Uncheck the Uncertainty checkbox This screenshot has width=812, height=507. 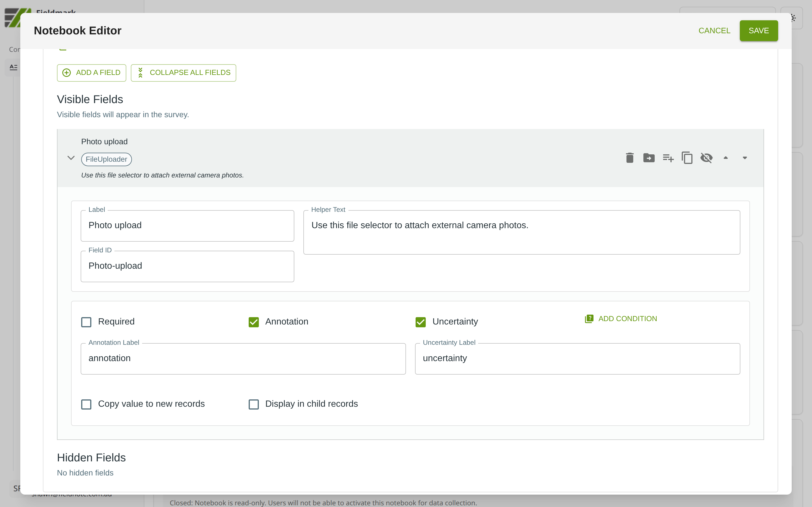tap(420, 322)
